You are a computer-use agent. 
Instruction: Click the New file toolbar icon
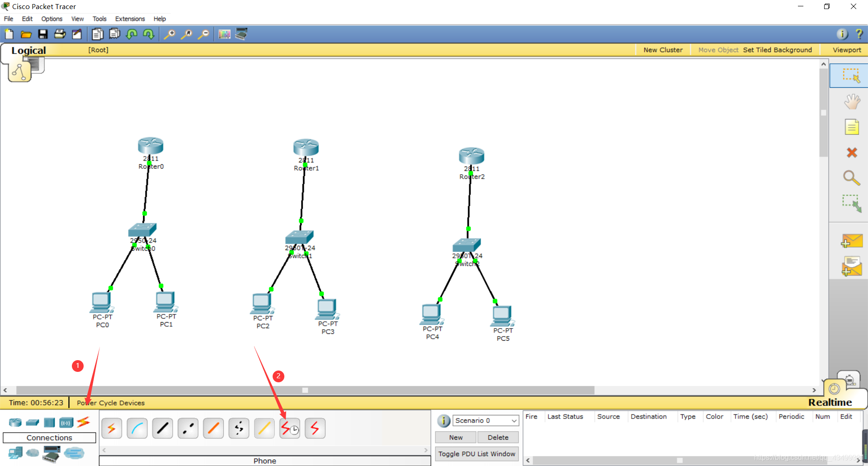click(x=9, y=34)
